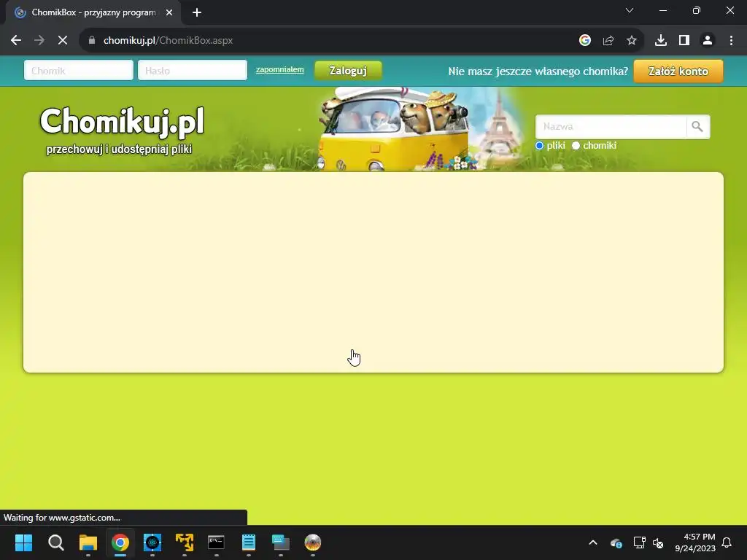The image size is (747, 560).
Task: Open the command prompt taskbar icon
Action: (x=216, y=542)
